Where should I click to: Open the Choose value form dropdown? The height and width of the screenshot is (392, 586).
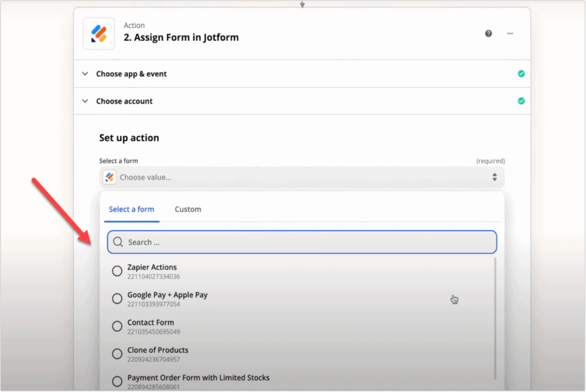point(302,177)
